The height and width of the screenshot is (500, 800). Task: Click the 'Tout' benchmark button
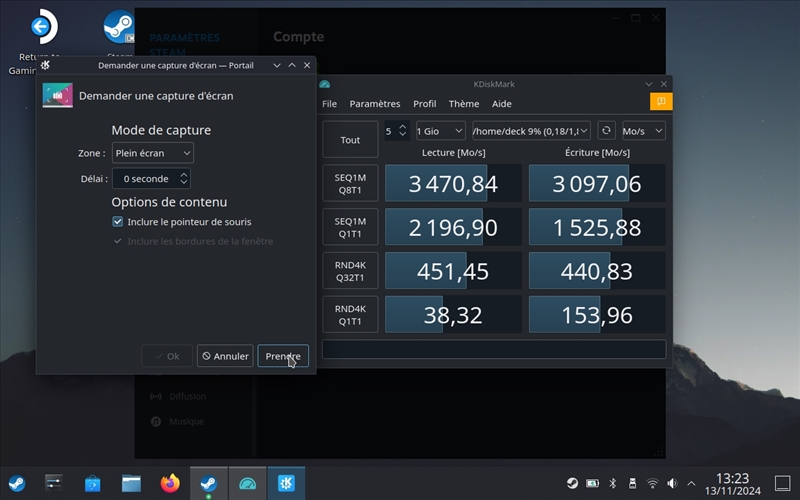coord(350,140)
